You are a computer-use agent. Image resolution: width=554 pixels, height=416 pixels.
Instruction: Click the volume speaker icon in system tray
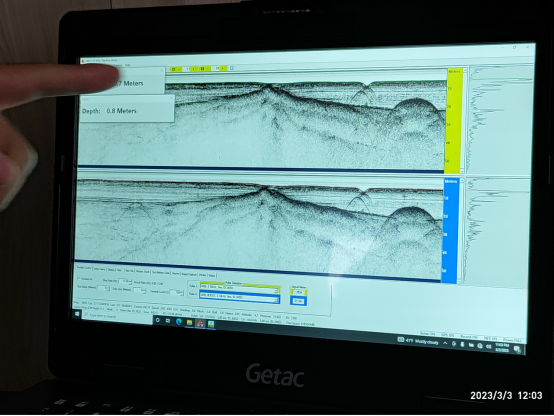pyautogui.click(x=488, y=346)
